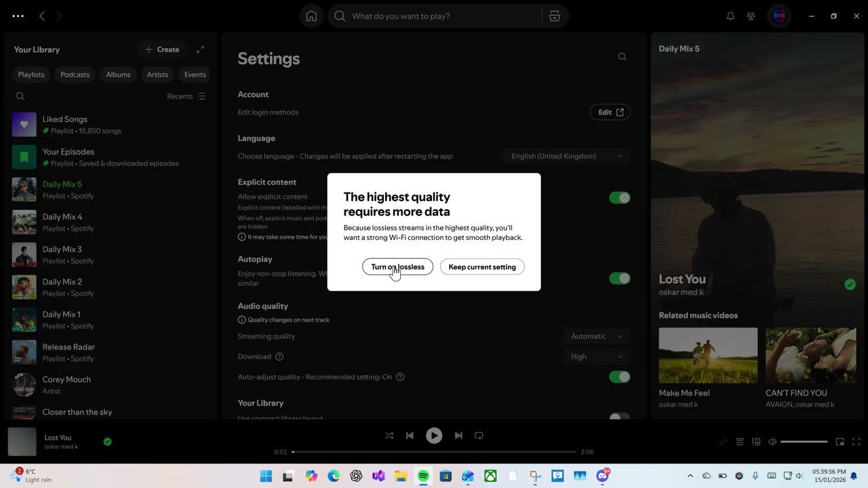Click green check next to Lost You in player bar
The image size is (868, 488).
pos(107,442)
